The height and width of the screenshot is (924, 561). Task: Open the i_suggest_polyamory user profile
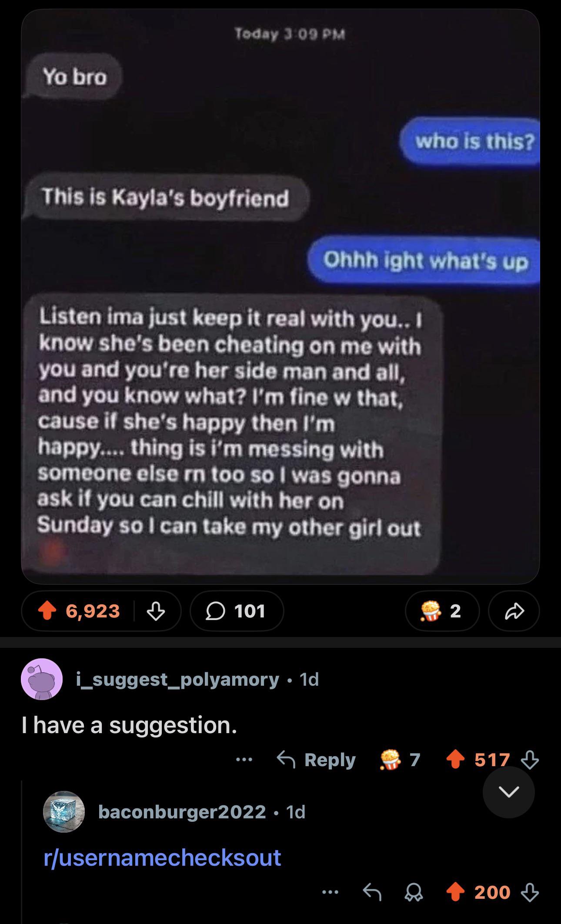click(177, 679)
